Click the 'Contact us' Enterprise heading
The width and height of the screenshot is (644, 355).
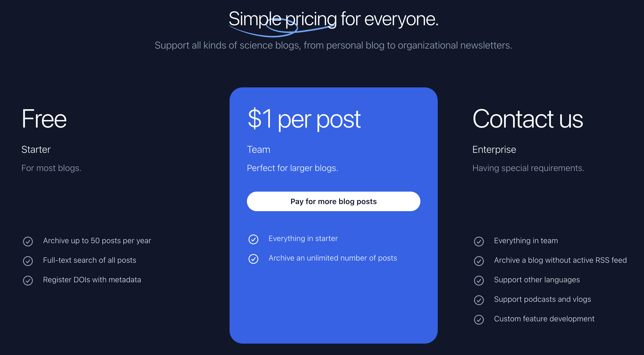527,119
